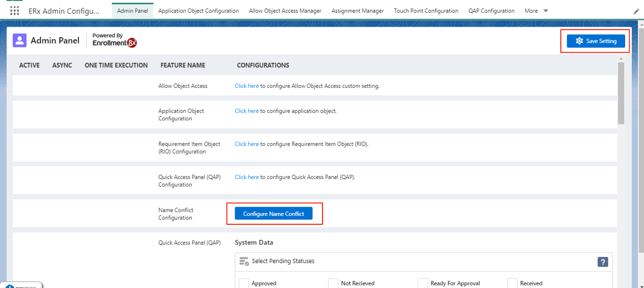Click the purple Admin Panel user icon
The image size is (644, 288).
tap(19, 40)
